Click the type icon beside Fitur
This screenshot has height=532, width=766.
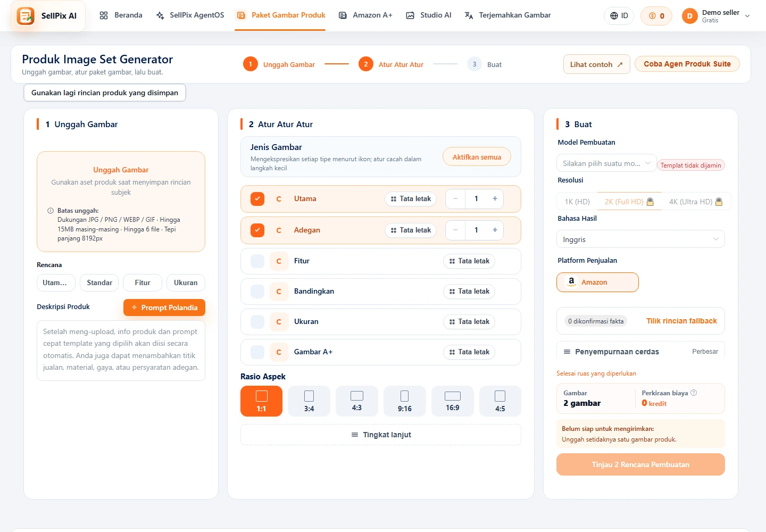click(x=279, y=261)
